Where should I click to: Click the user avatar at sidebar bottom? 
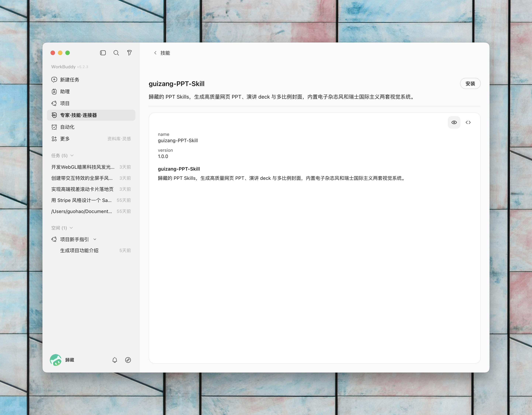[x=56, y=360]
